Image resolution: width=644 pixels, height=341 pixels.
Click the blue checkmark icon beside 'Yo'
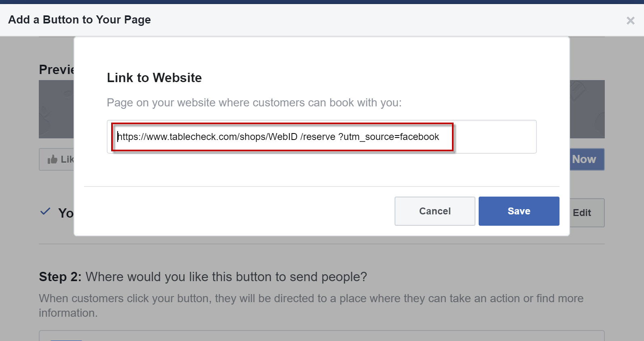point(45,211)
